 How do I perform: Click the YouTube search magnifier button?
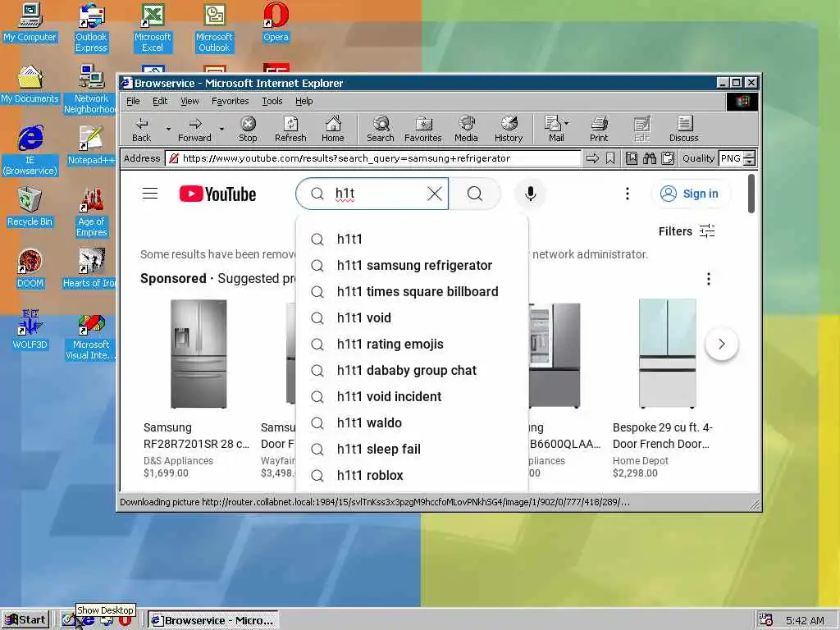pos(475,194)
